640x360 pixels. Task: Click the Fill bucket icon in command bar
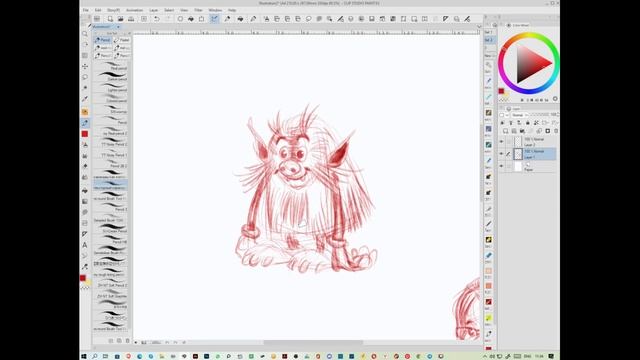(x=191, y=19)
